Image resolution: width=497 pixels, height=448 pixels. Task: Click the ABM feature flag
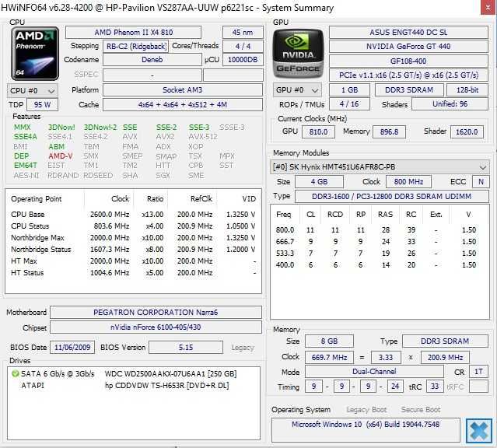click(57, 146)
